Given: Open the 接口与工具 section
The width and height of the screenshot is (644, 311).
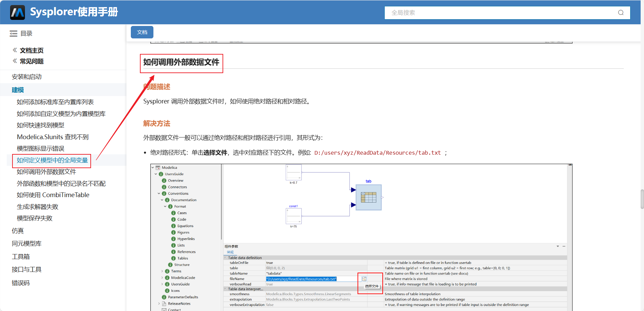Looking at the screenshot, I should tap(27, 270).
